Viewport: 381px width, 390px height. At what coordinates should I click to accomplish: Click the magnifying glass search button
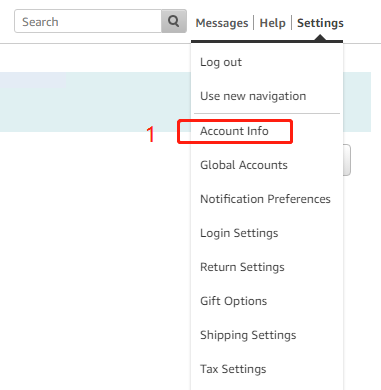174,21
